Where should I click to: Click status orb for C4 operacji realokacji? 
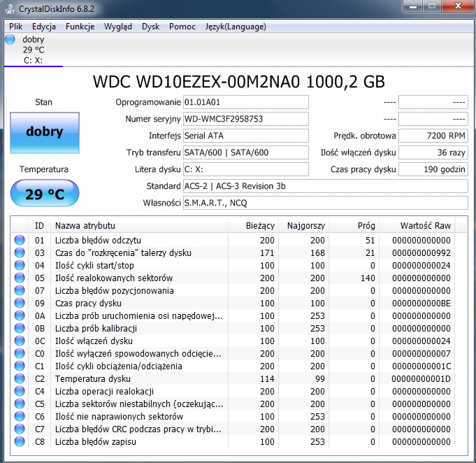click(20, 391)
